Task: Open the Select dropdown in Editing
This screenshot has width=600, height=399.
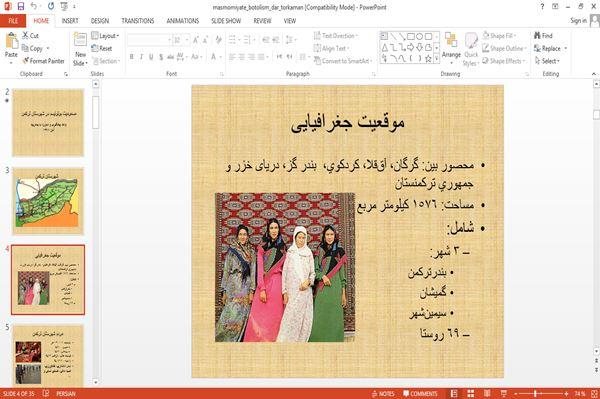Action: pyautogui.click(x=547, y=61)
